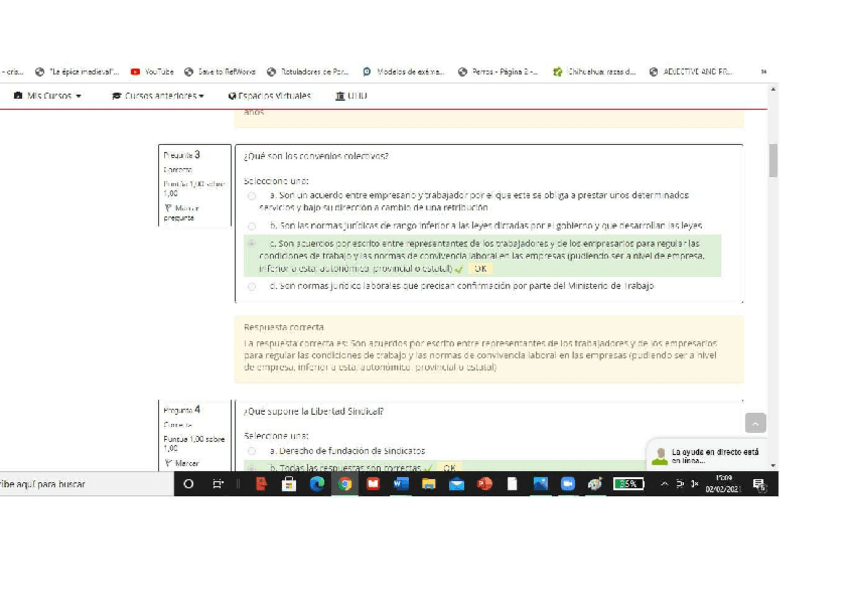Show more bookmarks via the overflow chevron
The width and height of the screenshot is (848, 599).
tap(764, 72)
